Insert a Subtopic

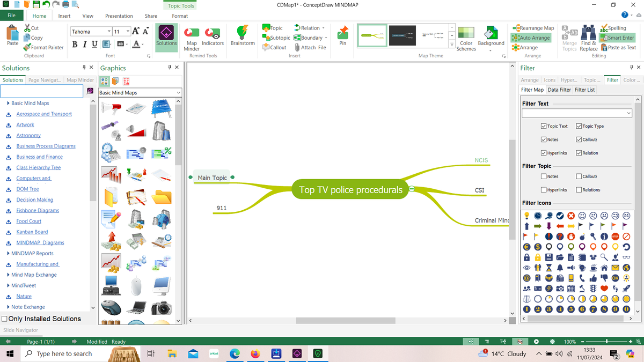276,38
